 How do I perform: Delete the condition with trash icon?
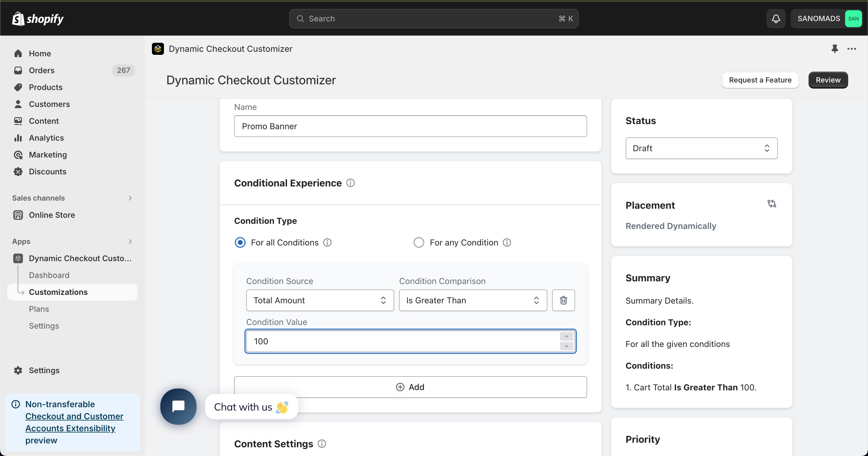(x=563, y=300)
